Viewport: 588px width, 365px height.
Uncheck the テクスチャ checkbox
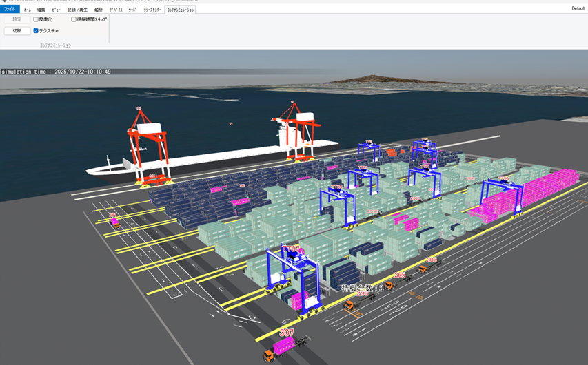[x=36, y=31]
